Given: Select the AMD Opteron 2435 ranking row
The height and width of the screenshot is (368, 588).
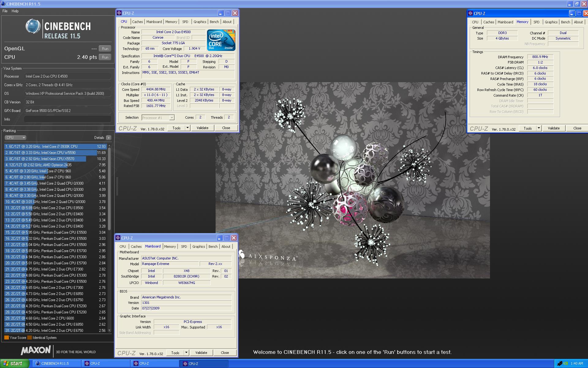Looking at the screenshot, I should 55,165.
